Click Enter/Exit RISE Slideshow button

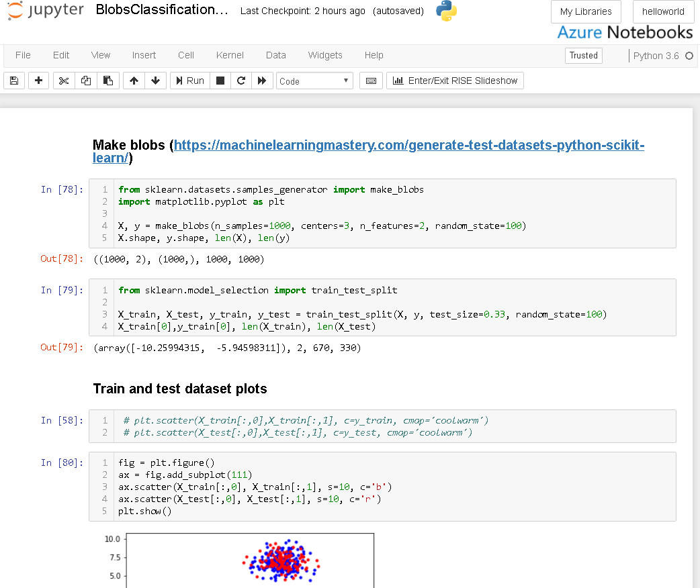[x=455, y=81]
